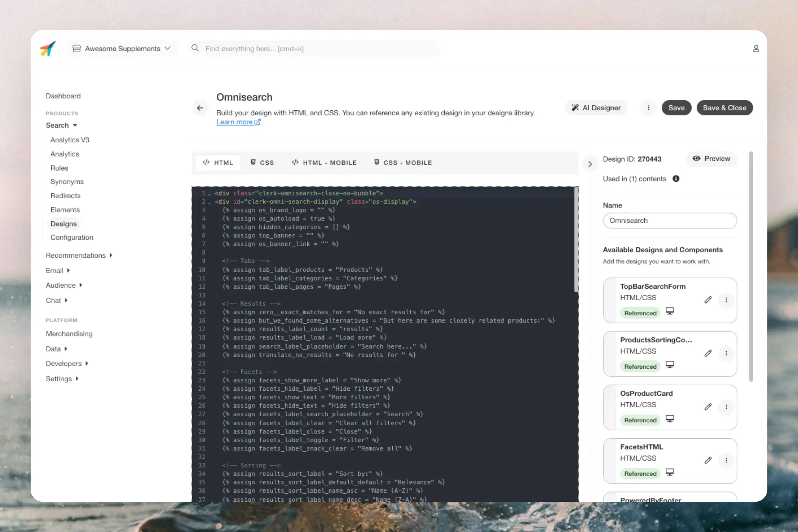Collapse code fold arrow on line 1
The image size is (798, 532).
click(209, 195)
